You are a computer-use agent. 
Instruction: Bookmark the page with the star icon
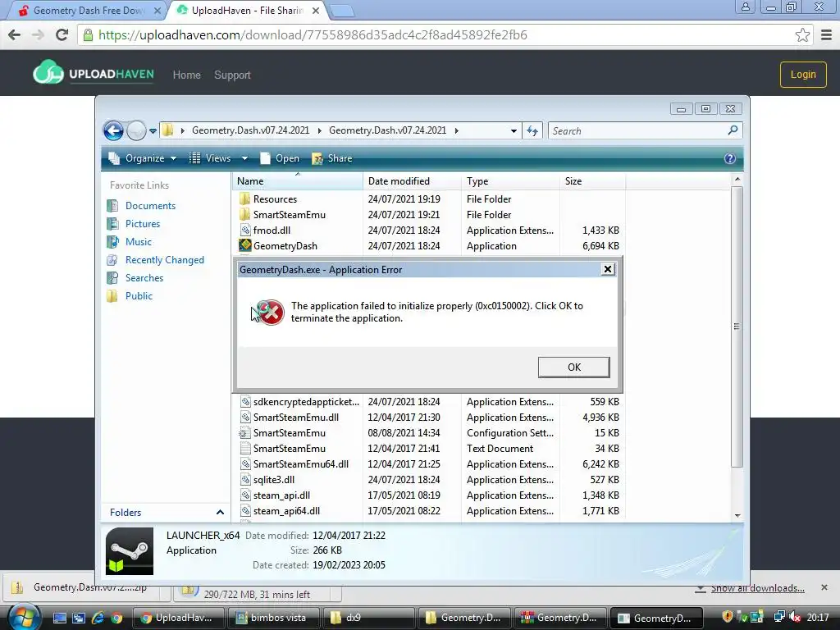pyautogui.click(x=802, y=34)
